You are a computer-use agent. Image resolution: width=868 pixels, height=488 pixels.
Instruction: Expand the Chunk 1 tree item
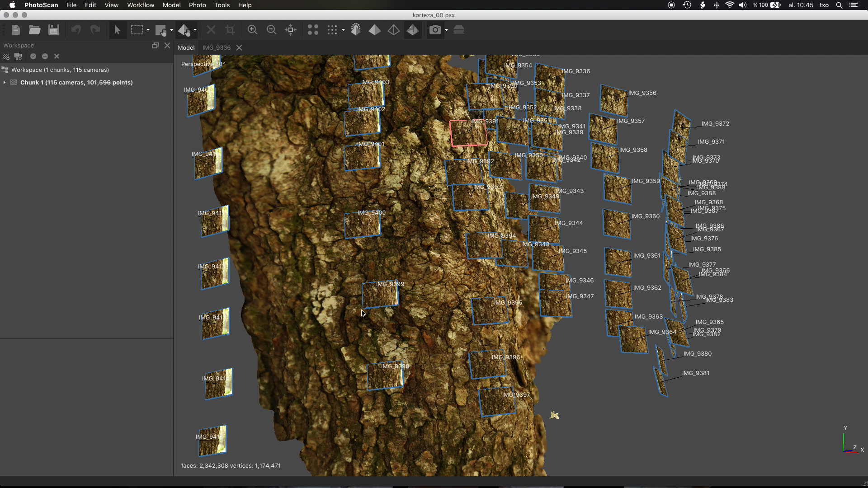coord(5,83)
